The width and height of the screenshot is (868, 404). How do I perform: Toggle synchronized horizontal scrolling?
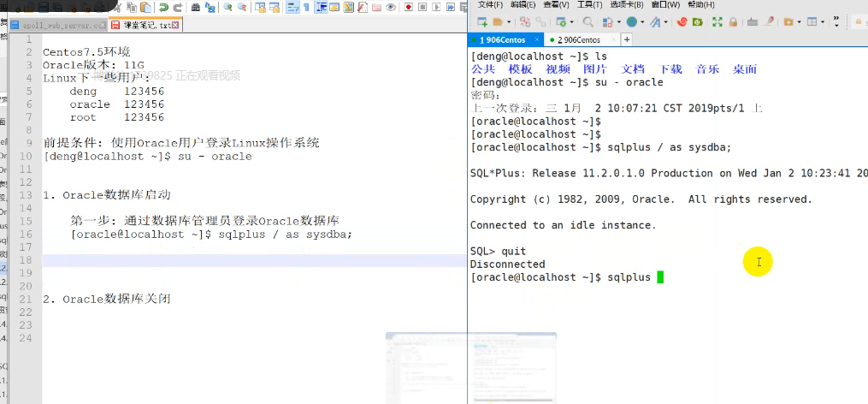tap(275, 7)
